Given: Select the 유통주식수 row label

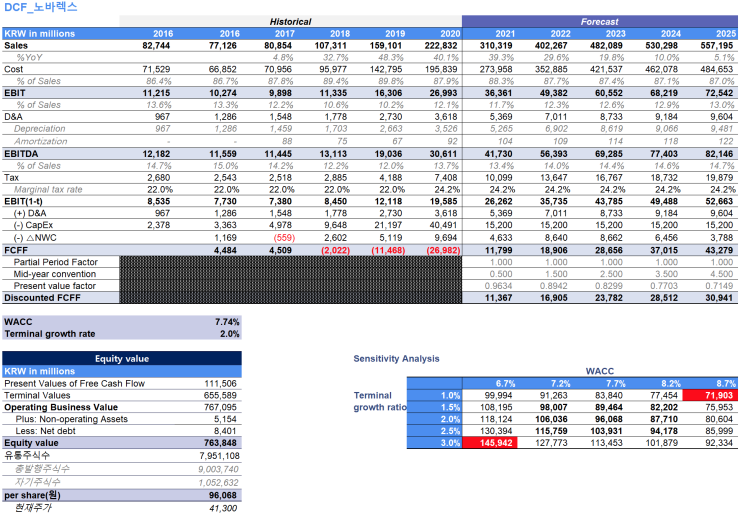Looking at the screenshot, I should (x=27, y=455).
